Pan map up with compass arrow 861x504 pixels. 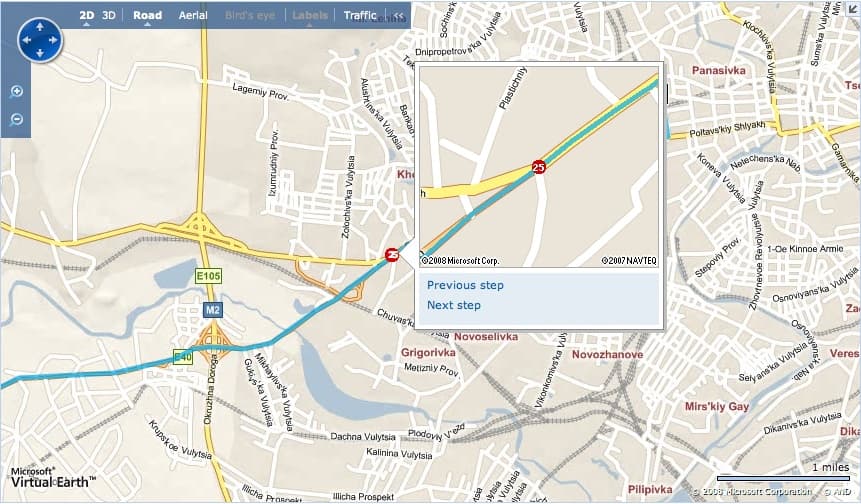[x=40, y=26]
